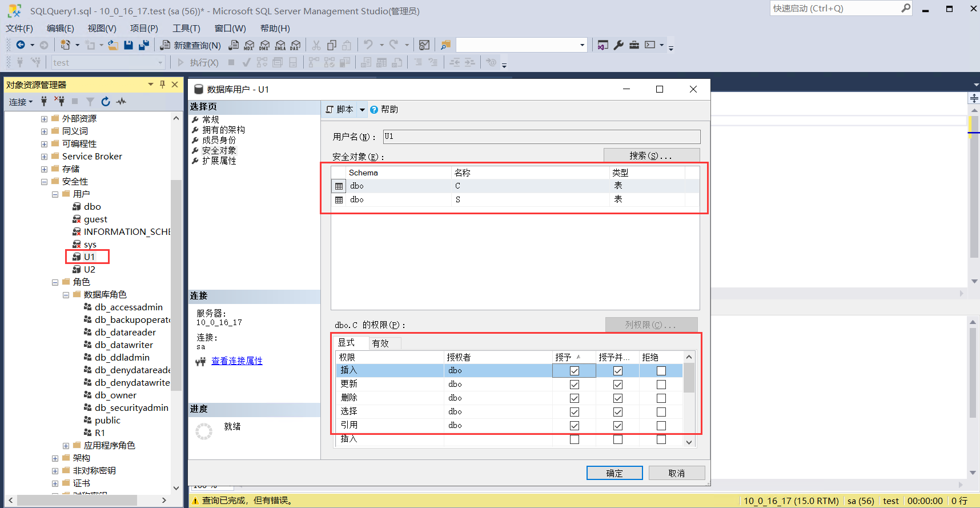Collapse the 安全性 tree node
The width and height of the screenshot is (980, 508).
click(x=44, y=182)
